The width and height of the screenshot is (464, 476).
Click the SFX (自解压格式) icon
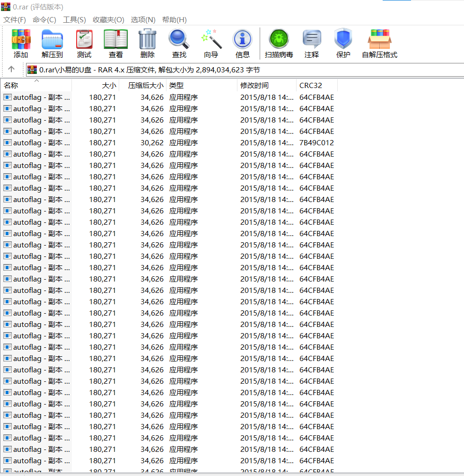click(379, 43)
